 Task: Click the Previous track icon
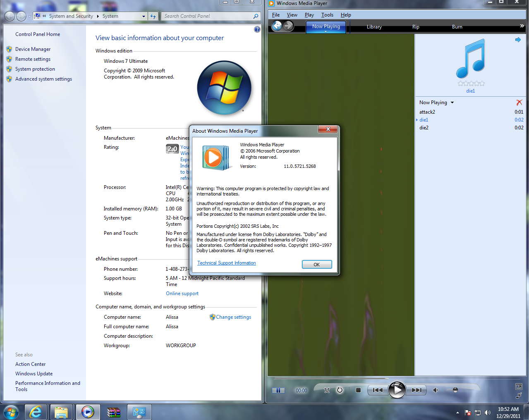pyautogui.click(x=377, y=390)
